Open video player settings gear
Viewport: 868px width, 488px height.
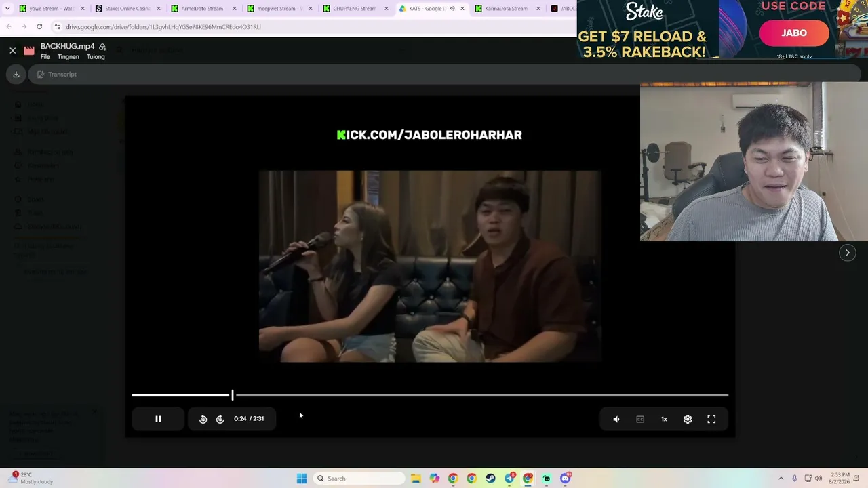click(688, 419)
